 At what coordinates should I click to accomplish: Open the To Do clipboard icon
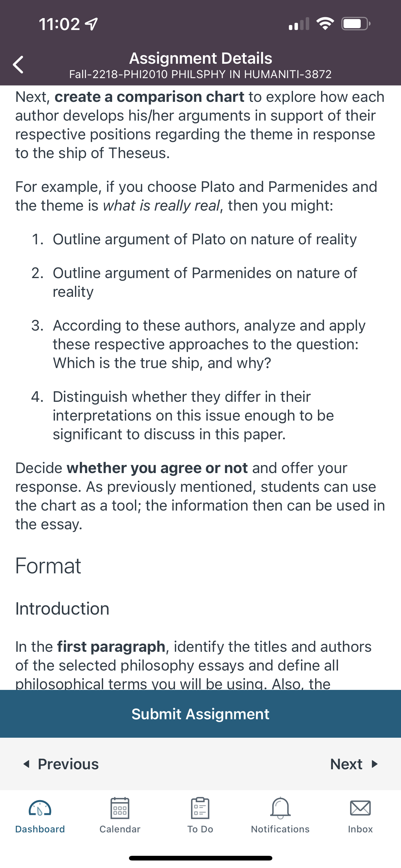200,808
